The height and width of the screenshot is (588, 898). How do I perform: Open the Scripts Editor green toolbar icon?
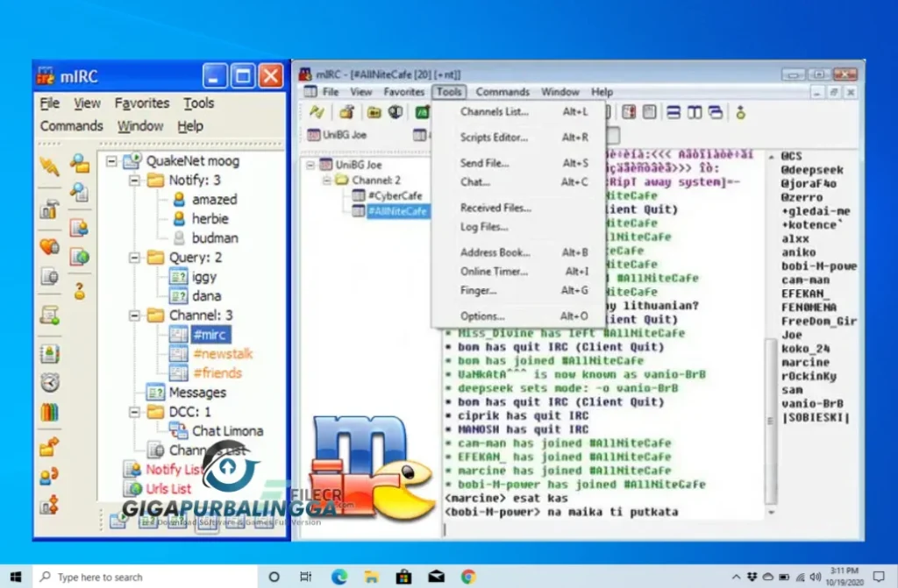point(422,113)
